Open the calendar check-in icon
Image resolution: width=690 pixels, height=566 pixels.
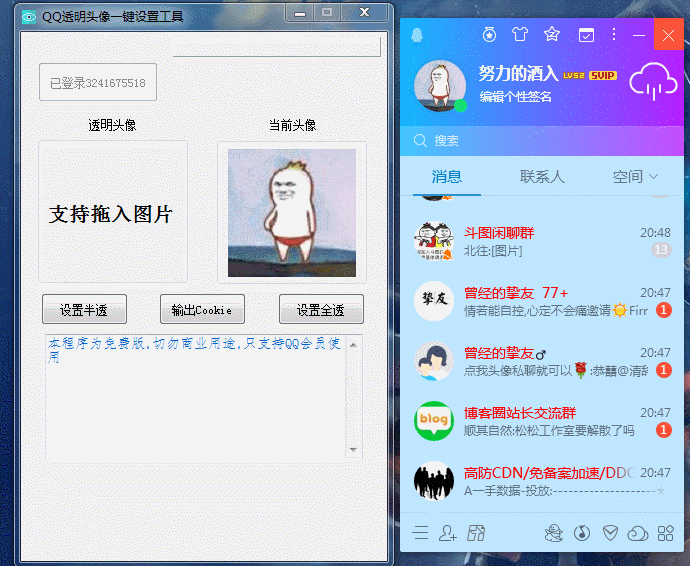(586, 34)
